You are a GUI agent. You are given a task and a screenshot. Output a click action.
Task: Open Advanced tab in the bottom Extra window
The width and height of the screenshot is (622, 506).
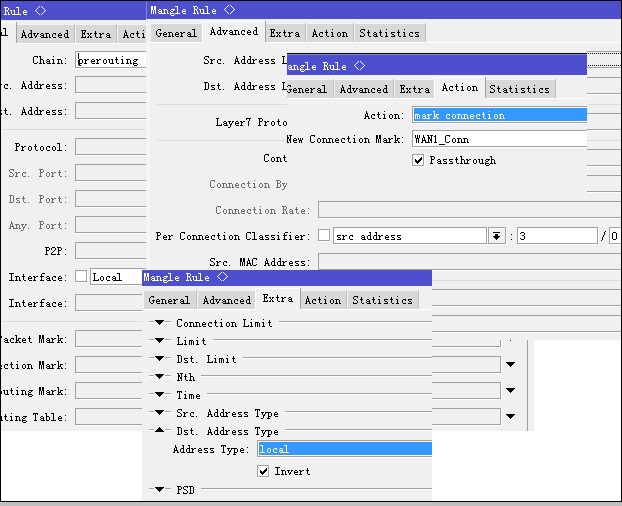227,300
